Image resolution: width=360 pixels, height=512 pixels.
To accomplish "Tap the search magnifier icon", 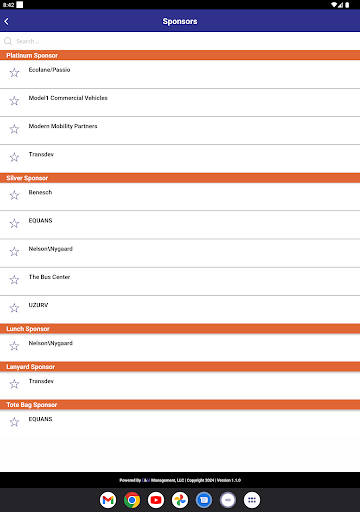I will [x=8, y=41].
